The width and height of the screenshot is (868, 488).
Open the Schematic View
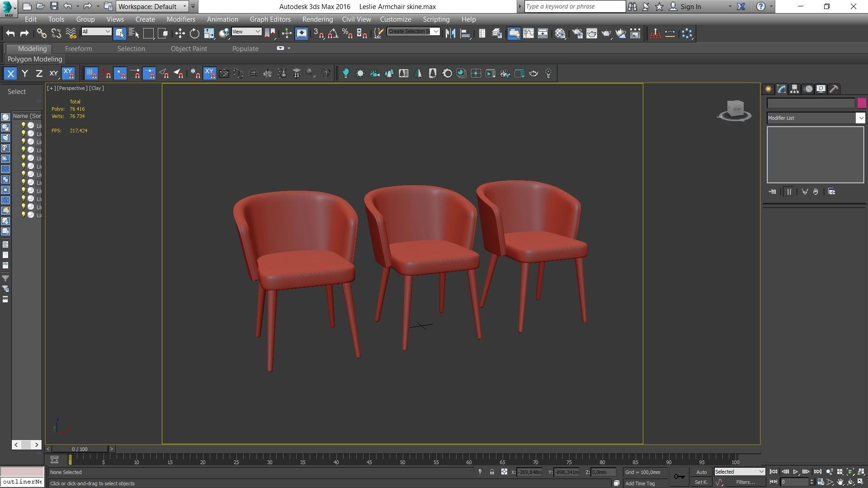pos(543,33)
